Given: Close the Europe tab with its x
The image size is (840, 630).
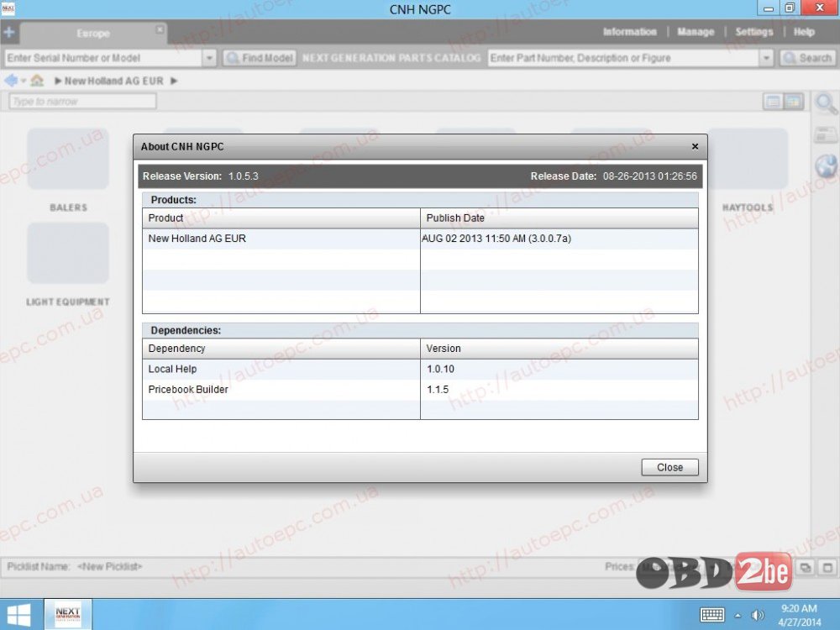Looking at the screenshot, I should click(160, 29).
